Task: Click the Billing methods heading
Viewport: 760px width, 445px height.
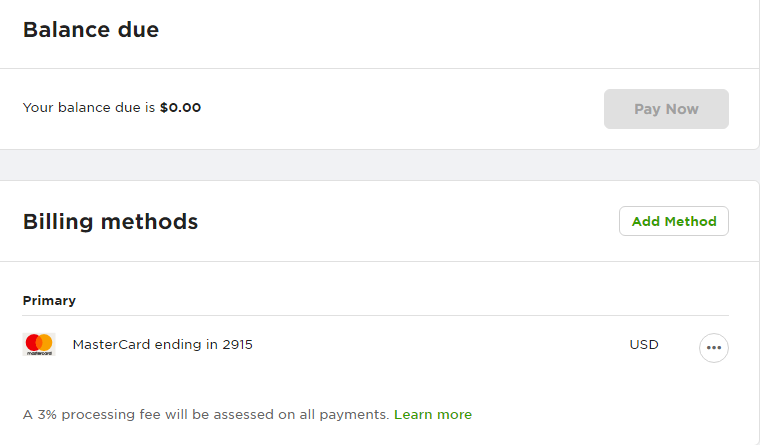Action: pyautogui.click(x=110, y=222)
